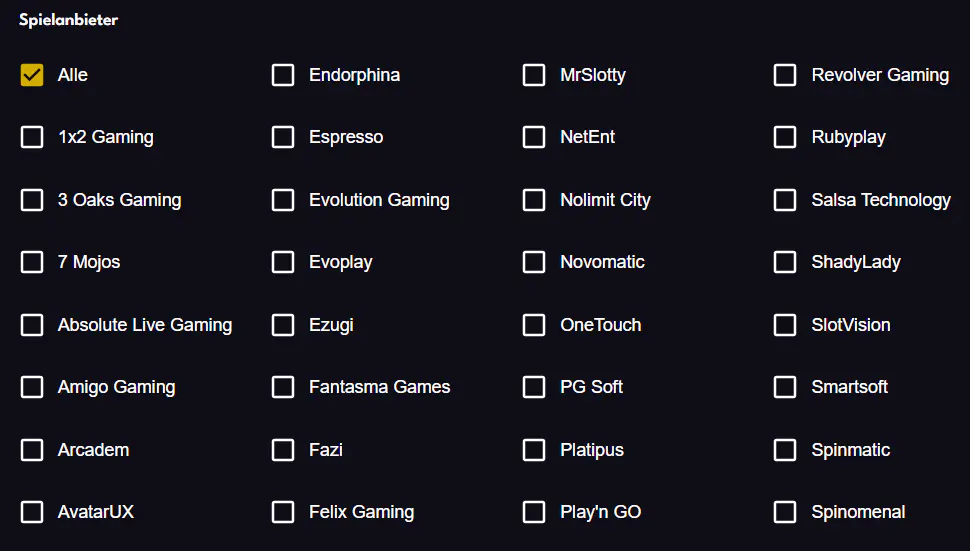The image size is (970, 551).
Task: Enable the Revolver Gaming checkbox
Action: pos(785,75)
